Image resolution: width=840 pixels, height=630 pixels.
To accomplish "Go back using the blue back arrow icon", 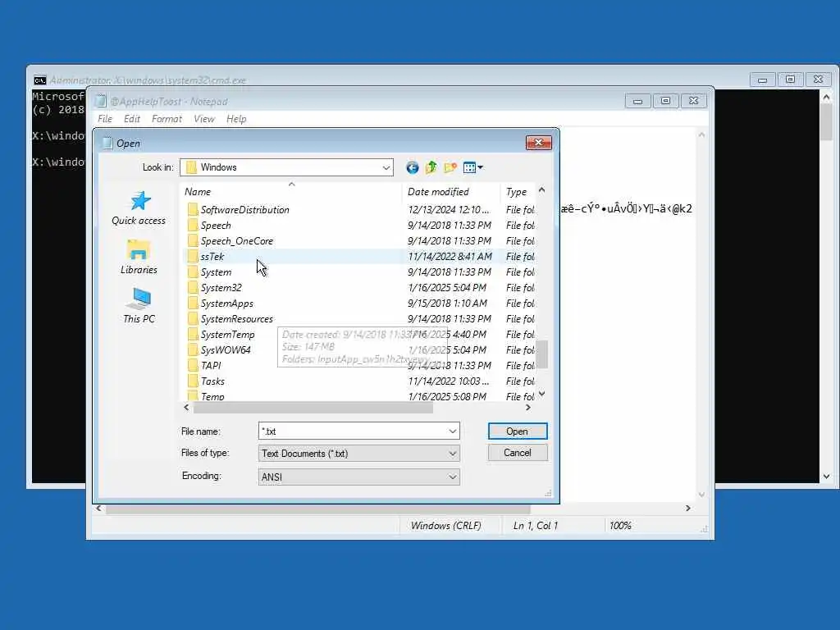I will [x=412, y=167].
